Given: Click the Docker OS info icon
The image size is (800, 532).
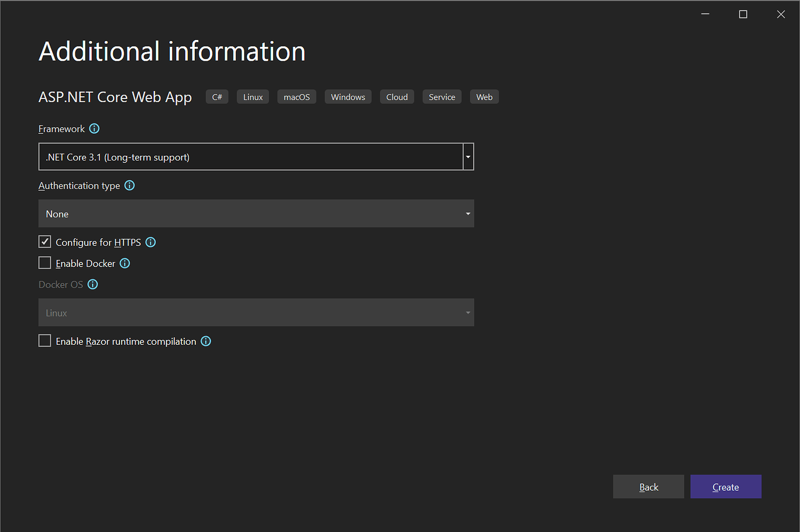Looking at the screenshot, I should [x=93, y=285].
